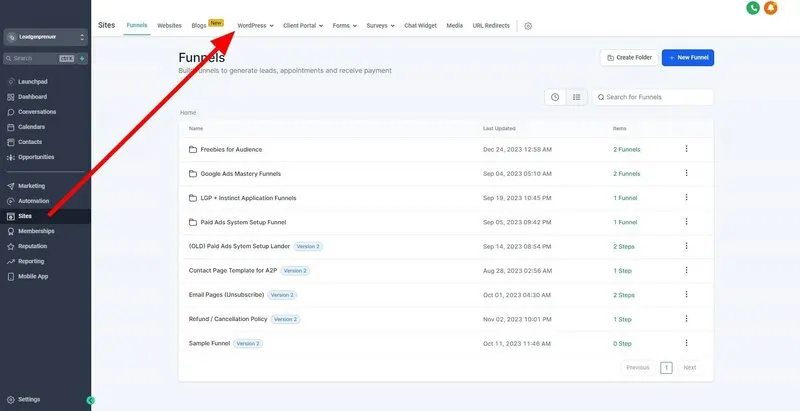Image resolution: width=800 pixels, height=411 pixels.
Task: Open Contact Page Template for A2P
Action: click(x=233, y=271)
